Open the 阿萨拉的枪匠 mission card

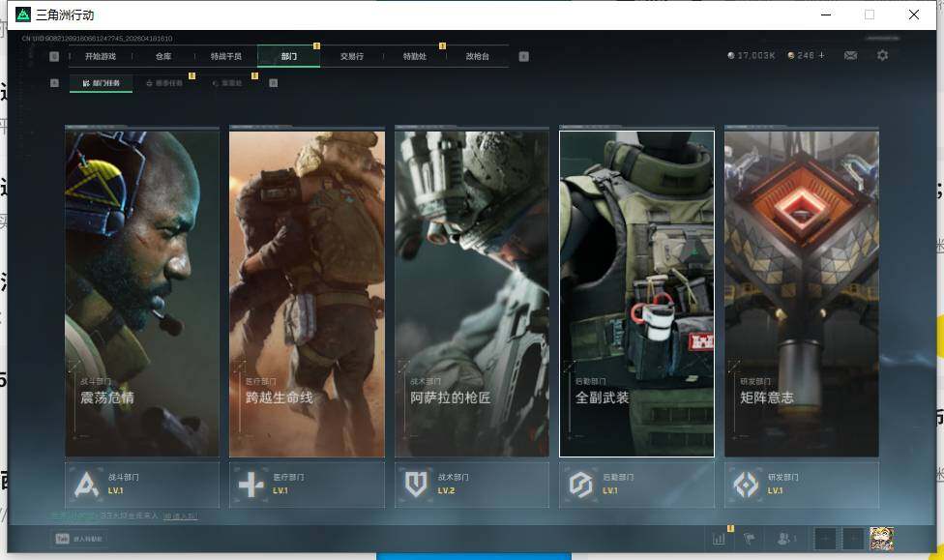[472, 293]
